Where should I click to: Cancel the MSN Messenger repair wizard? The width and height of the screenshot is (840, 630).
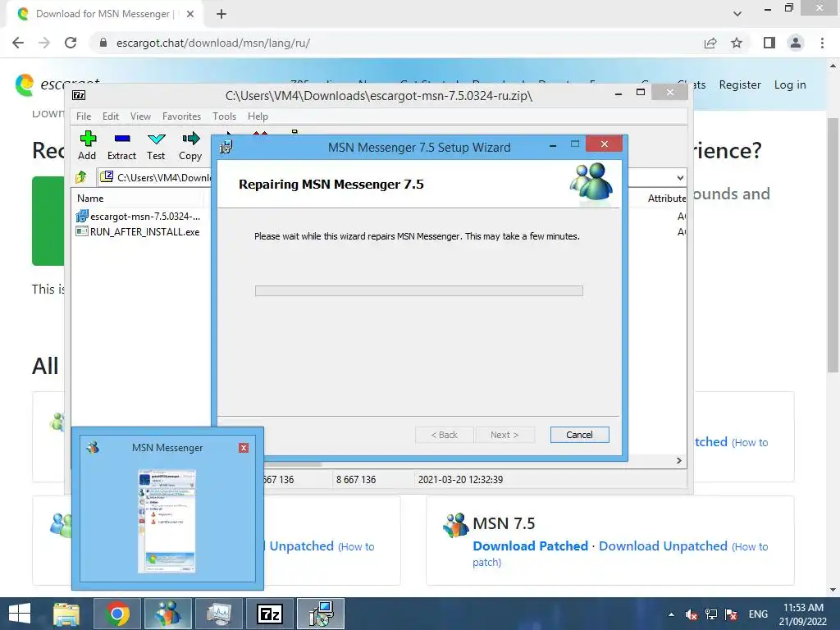coord(580,435)
